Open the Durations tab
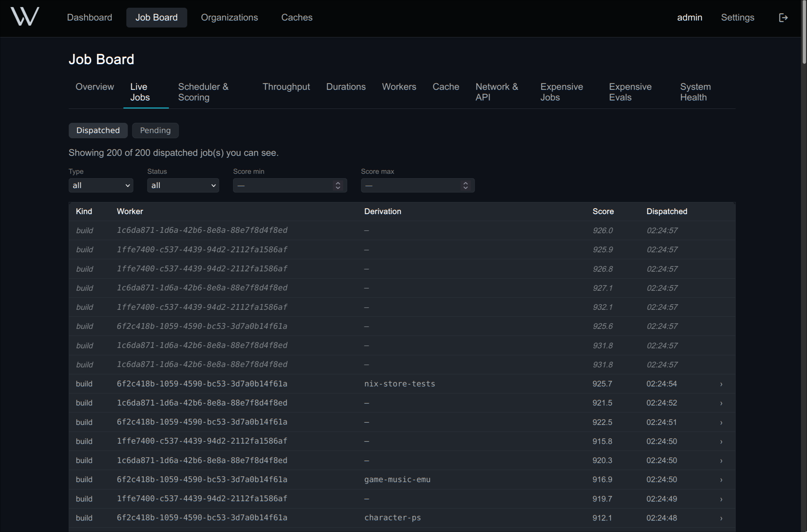This screenshot has width=807, height=532. (x=346, y=87)
